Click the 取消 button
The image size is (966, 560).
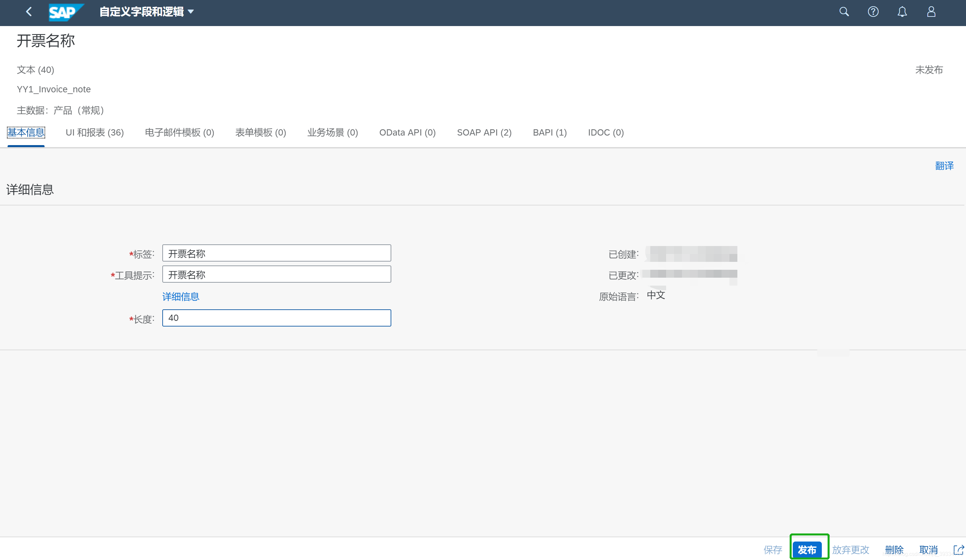tap(928, 550)
